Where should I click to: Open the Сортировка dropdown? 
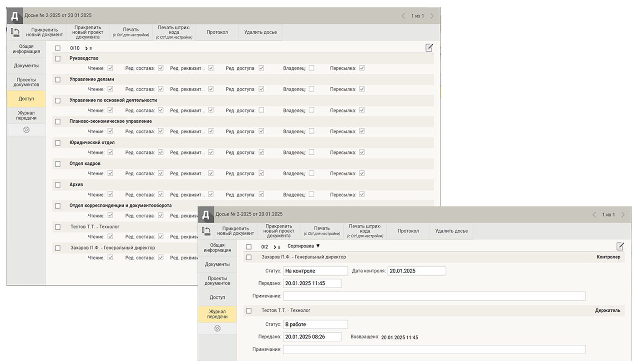click(304, 246)
